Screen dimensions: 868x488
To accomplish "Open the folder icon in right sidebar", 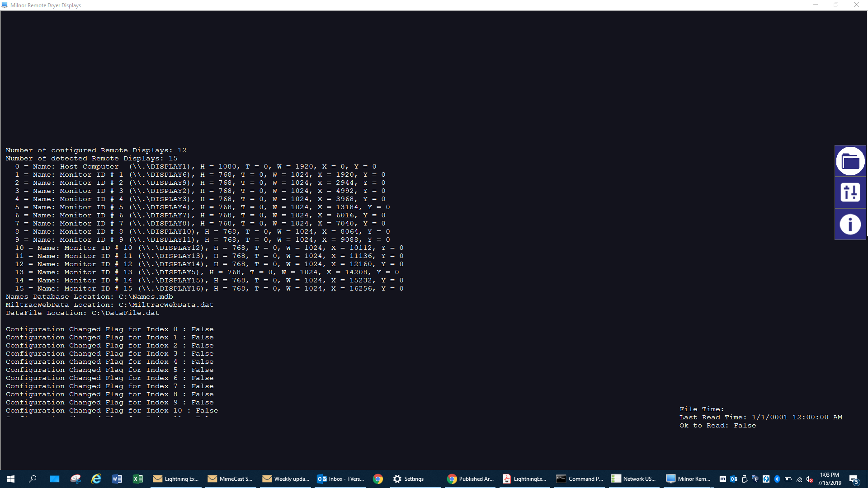I will pos(850,161).
